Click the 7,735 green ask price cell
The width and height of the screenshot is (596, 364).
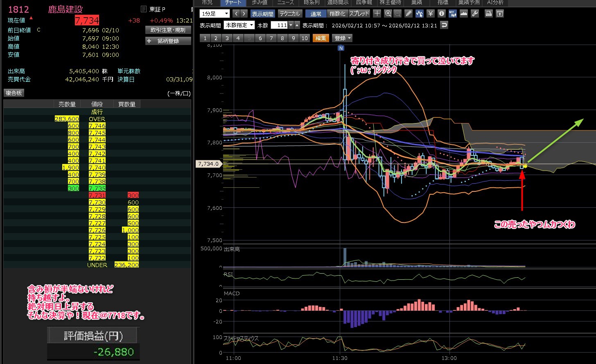tap(97, 189)
